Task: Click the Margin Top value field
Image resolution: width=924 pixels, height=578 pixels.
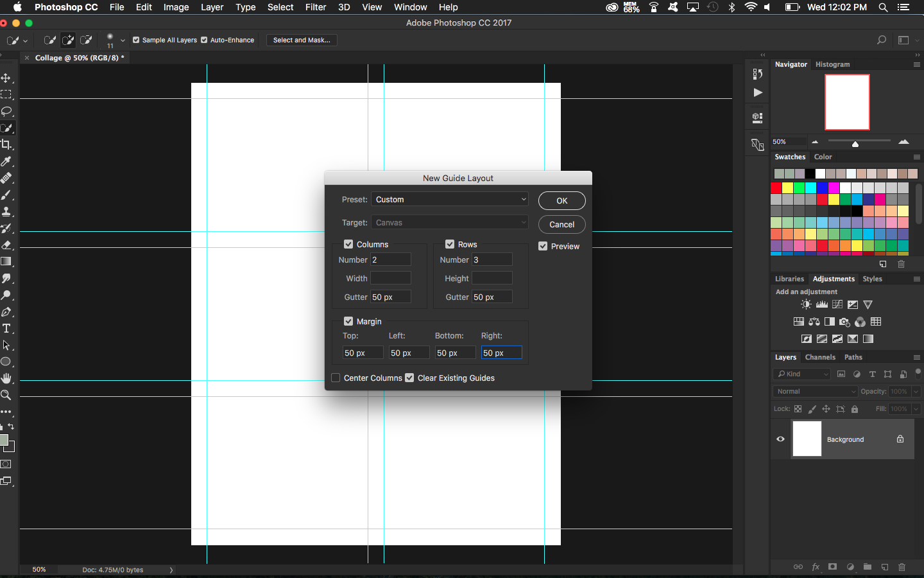Action: (x=363, y=353)
